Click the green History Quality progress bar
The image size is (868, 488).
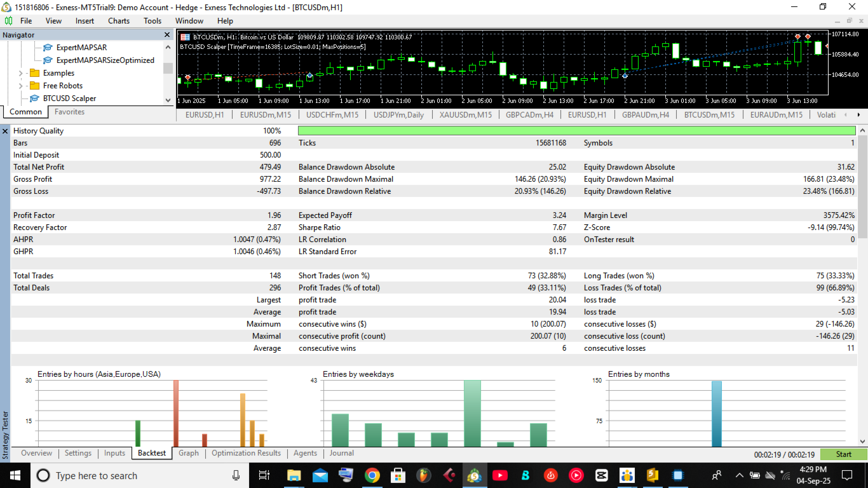click(x=577, y=131)
